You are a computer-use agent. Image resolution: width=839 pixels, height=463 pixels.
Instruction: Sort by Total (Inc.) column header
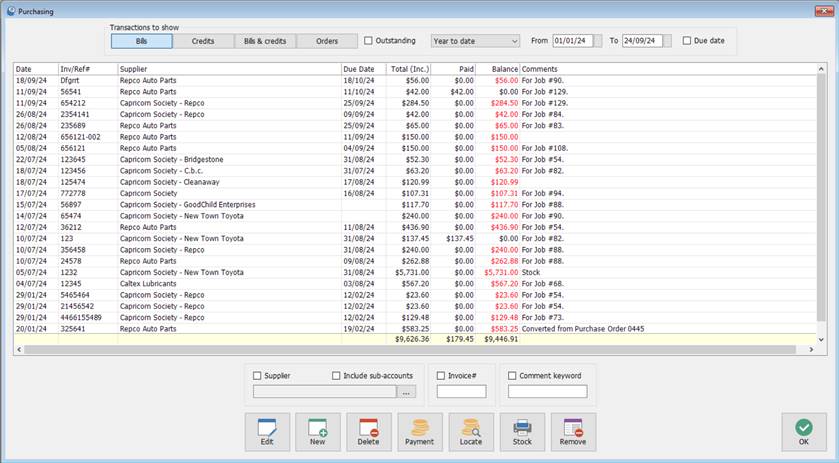coord(409,69)
